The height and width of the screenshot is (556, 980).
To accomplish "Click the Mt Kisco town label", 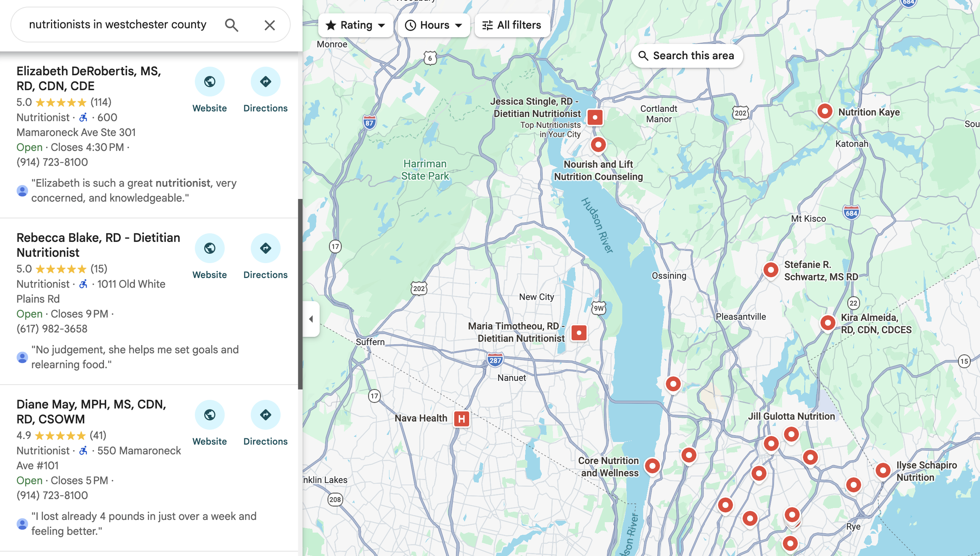I will click(x=808, y=219).
